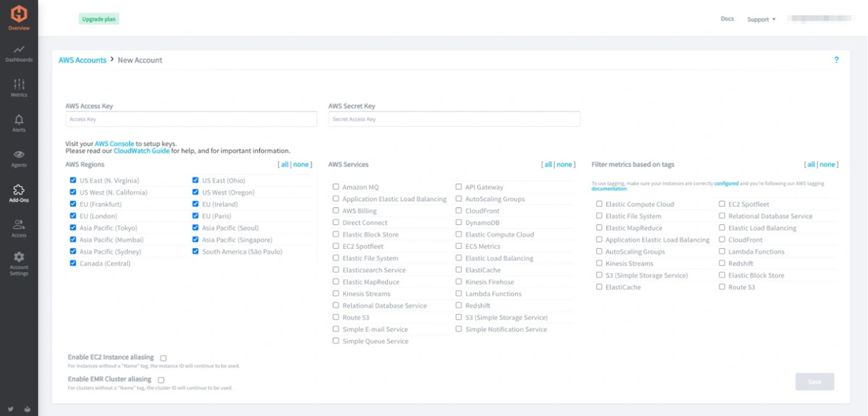Uncheck the US East (N. Virginia) region
The width and height of the screenshot is (868, 416).
(73, 180)
